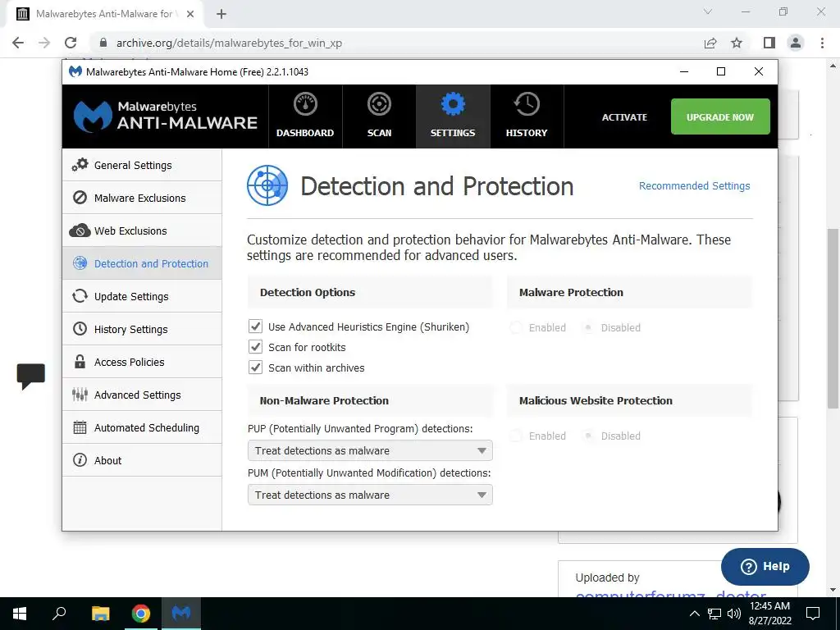Click the Automated Scheduling calendar icon
This screenshot has height=630, width=840.
[80, 427]
